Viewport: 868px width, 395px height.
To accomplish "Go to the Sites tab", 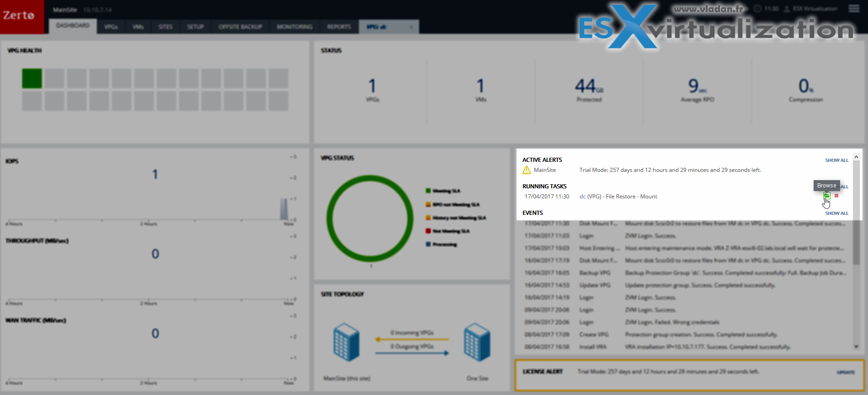I will [165, 27].
